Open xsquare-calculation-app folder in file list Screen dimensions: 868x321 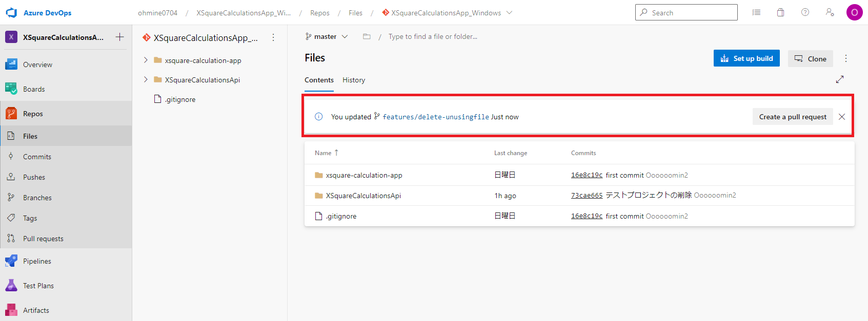364,175
